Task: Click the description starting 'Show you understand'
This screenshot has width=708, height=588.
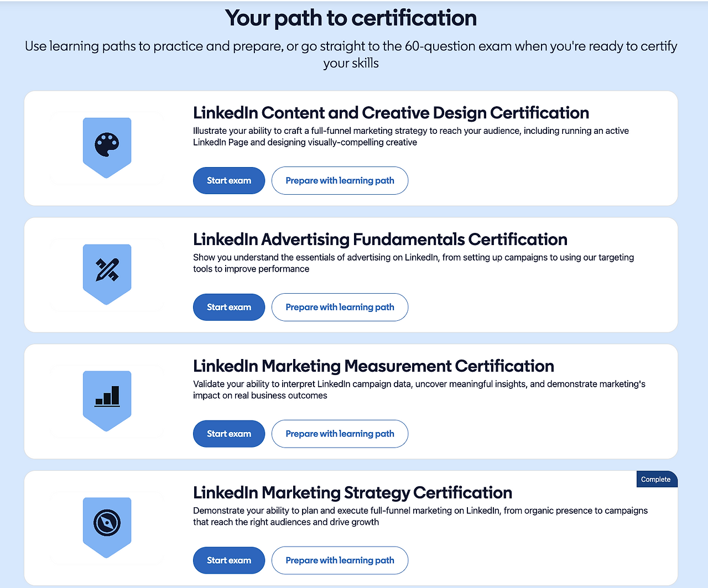Action: point(413,263)
